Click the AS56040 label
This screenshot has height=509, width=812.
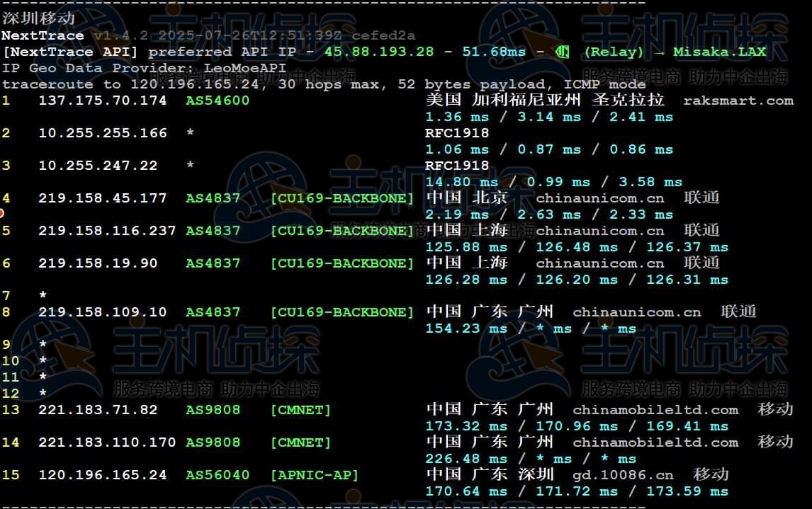pyautogui.click(x=218, y=475)
